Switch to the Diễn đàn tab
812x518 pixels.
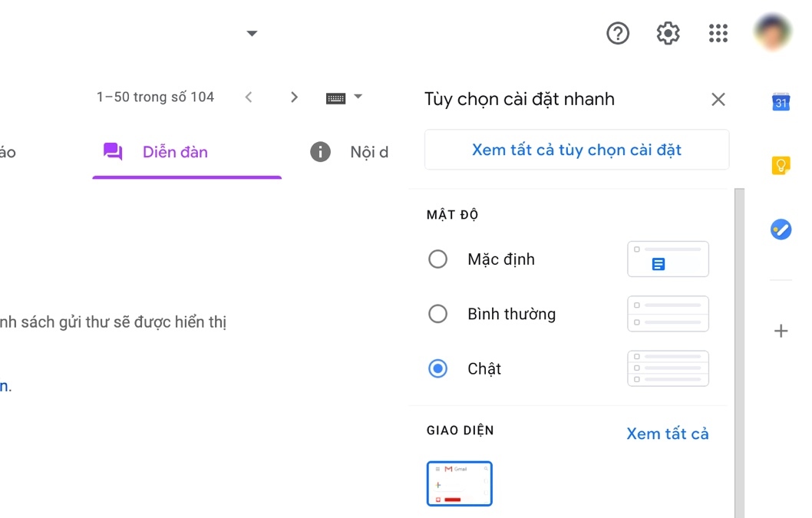[175, 152]
